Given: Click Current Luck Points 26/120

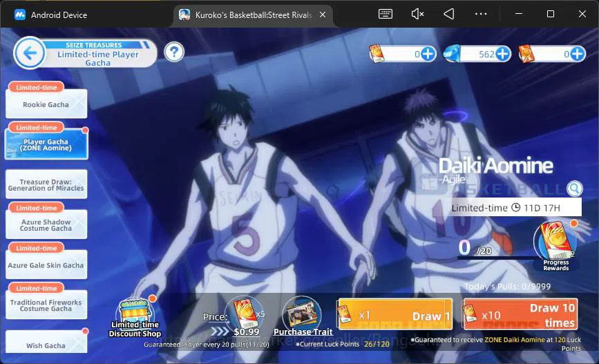Looking at the screenshot, I should [x=344, y=344].
